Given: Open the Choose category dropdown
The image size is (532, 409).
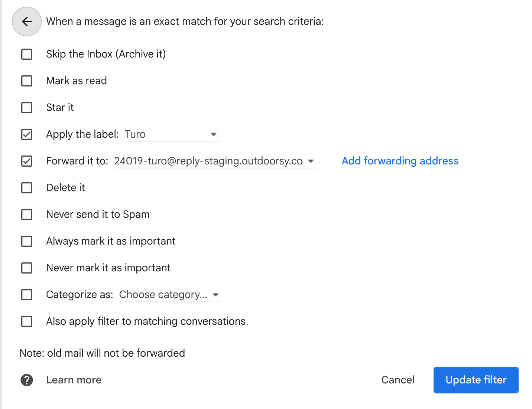Looking at the screenshot, I should (x=170, y=295).
